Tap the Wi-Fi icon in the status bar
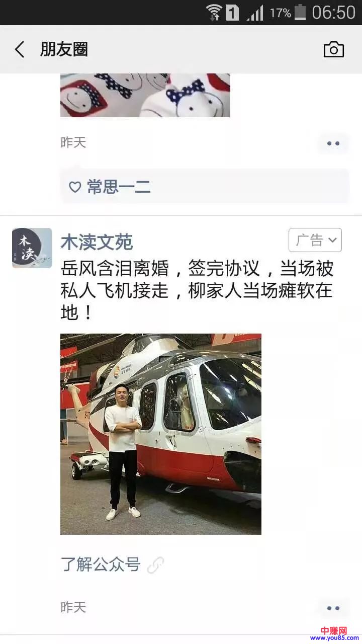The height and width of the screenshot is (644, 362). pos(214,12)
